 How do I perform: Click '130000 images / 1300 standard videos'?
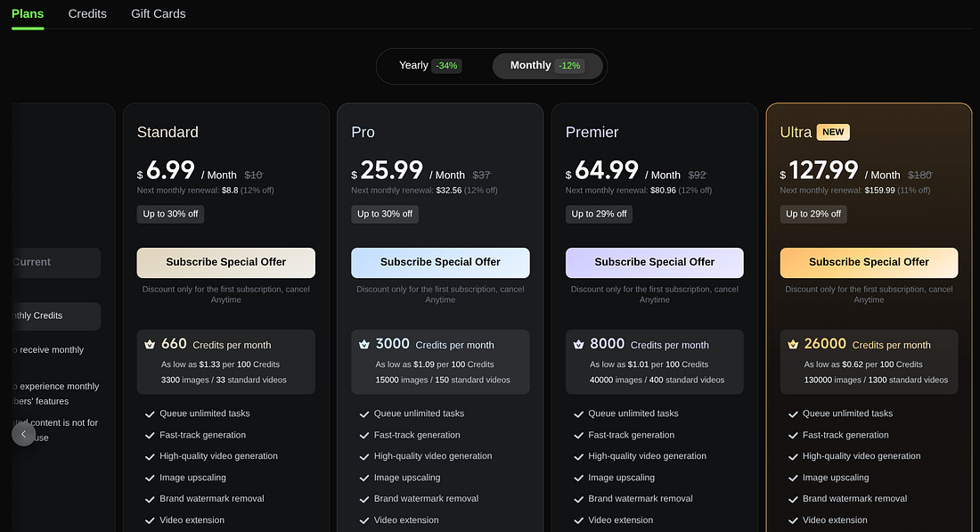coord(876,381)
